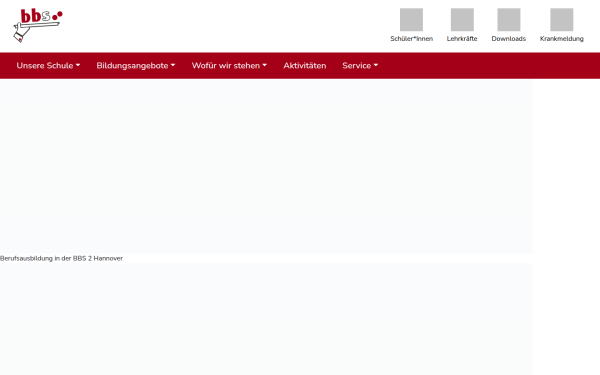Click the bbs school logo
The width and height of the screenshot is (600, 375).
(x=38, y=26)
